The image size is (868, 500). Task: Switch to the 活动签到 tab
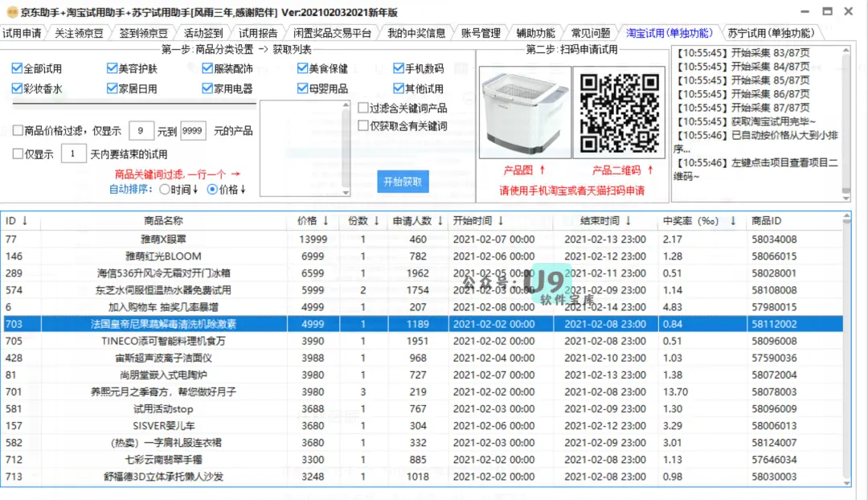203,33
